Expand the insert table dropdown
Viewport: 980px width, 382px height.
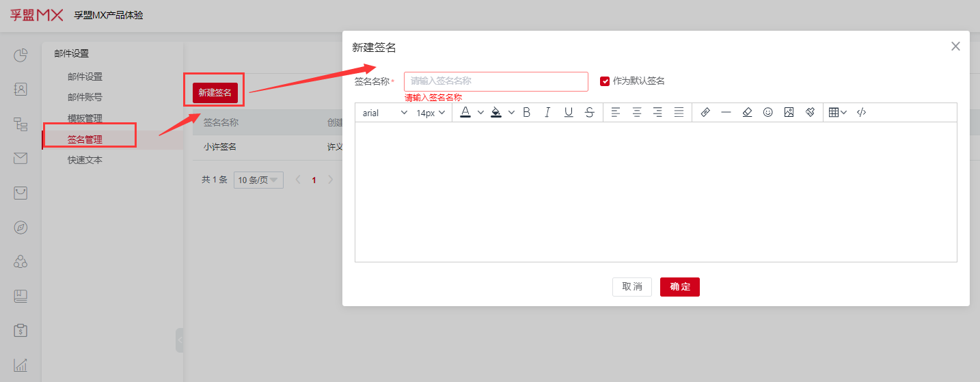point(837,113)
